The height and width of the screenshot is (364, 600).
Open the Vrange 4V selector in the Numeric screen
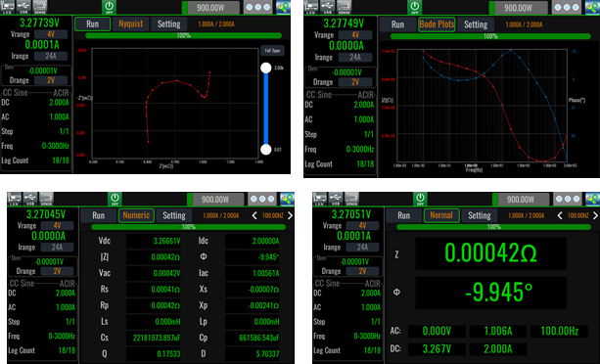[x=57, y=225]
